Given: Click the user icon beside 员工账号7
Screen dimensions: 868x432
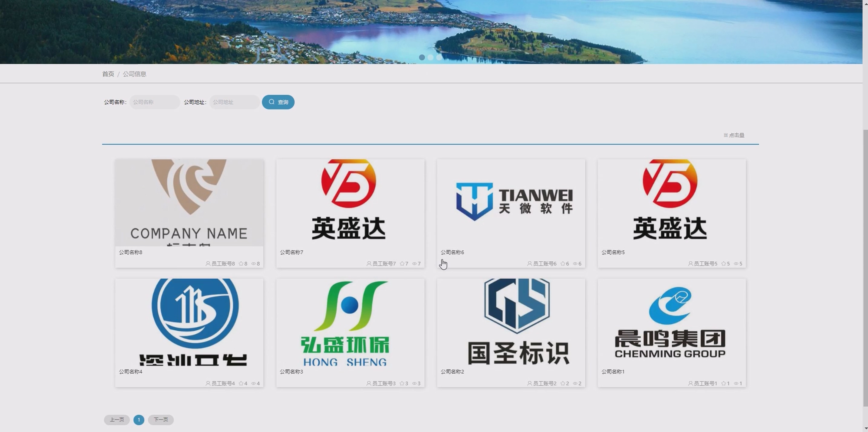Looking at the screenshot, I should click(369, 263).
